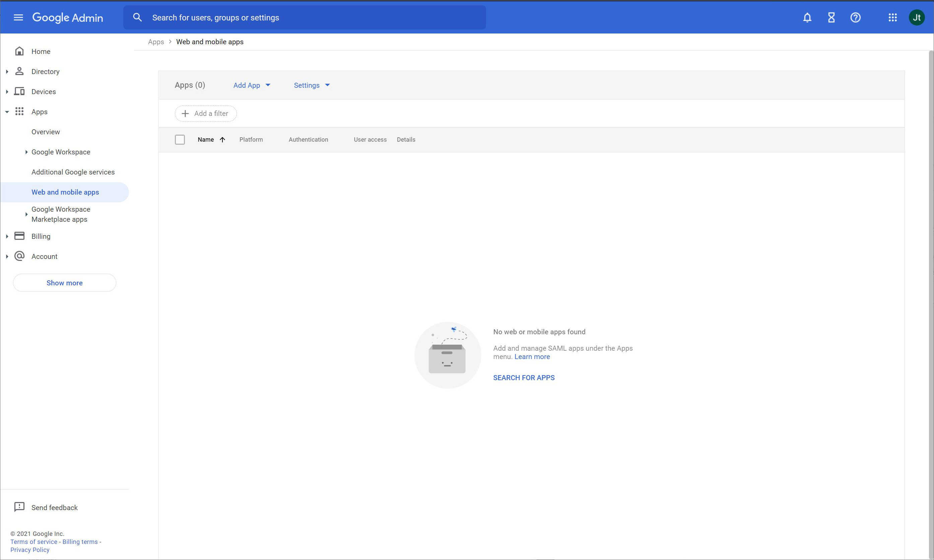Select the Home icon in sidebar
934x560 pixels.
19,51
